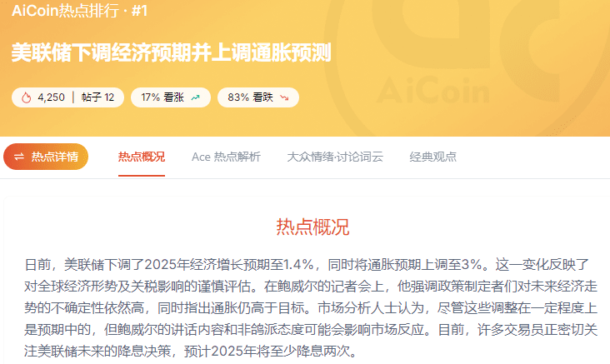Click the 4,250 heat value

pyautogui.click(x=51, y=97)
